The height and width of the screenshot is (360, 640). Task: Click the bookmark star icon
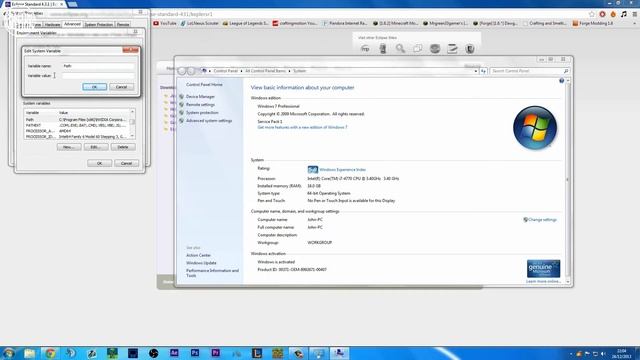pyautogui.click(x=591, y=14)
